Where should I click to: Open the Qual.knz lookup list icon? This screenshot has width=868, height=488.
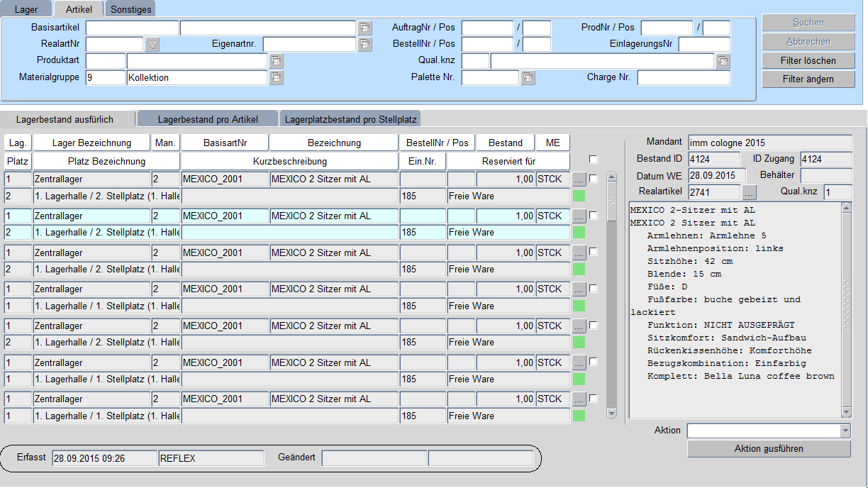click(723, 61)
